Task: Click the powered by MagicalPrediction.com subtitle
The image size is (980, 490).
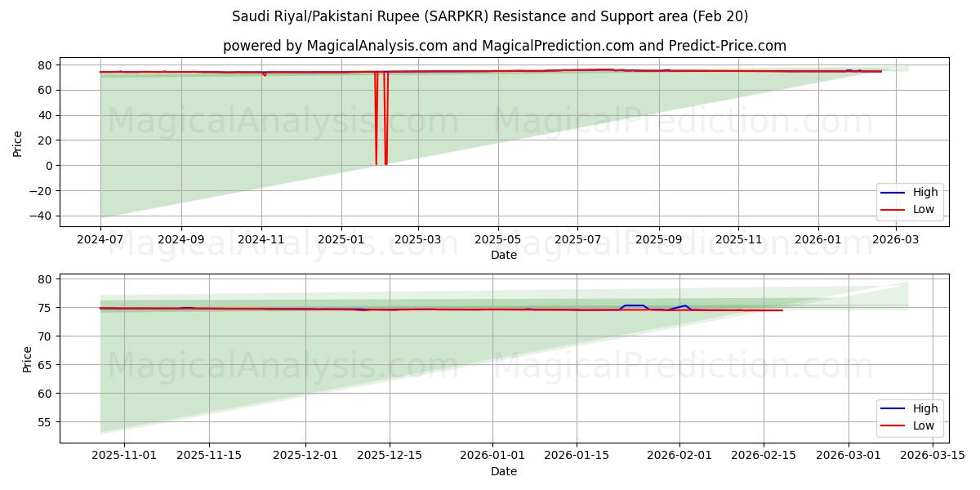Action: pos(506,47)
